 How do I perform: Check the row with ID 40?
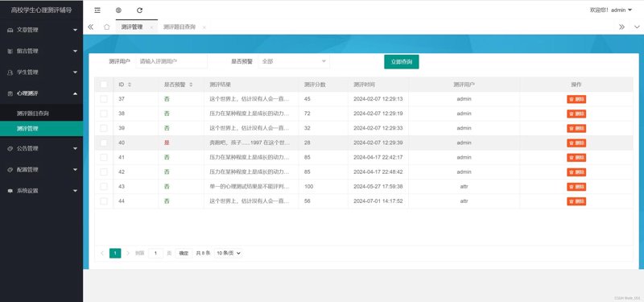104,143
